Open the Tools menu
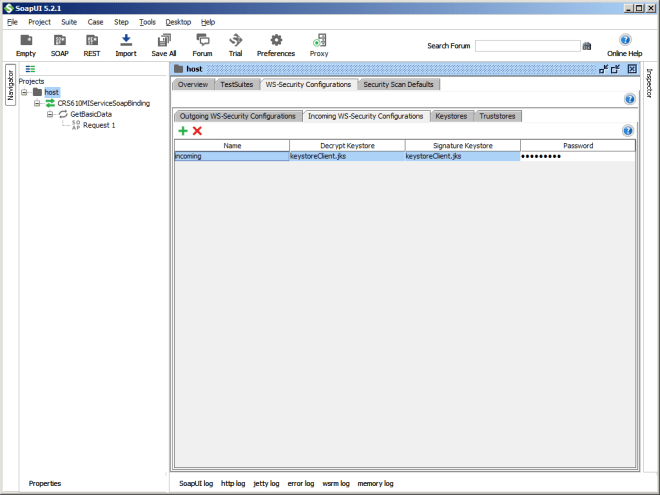 pos(147,21)
